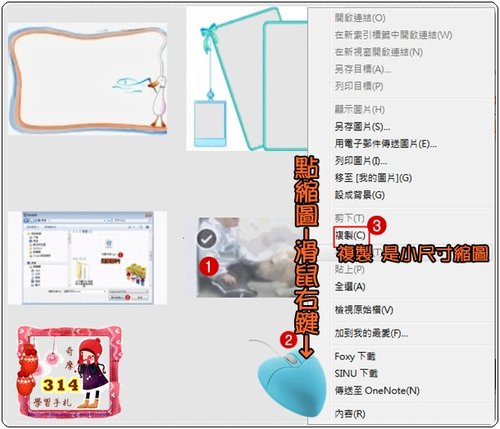Select SINU 下載 menu entry
This screenshot has width=500, height=429.
[356, 373]
